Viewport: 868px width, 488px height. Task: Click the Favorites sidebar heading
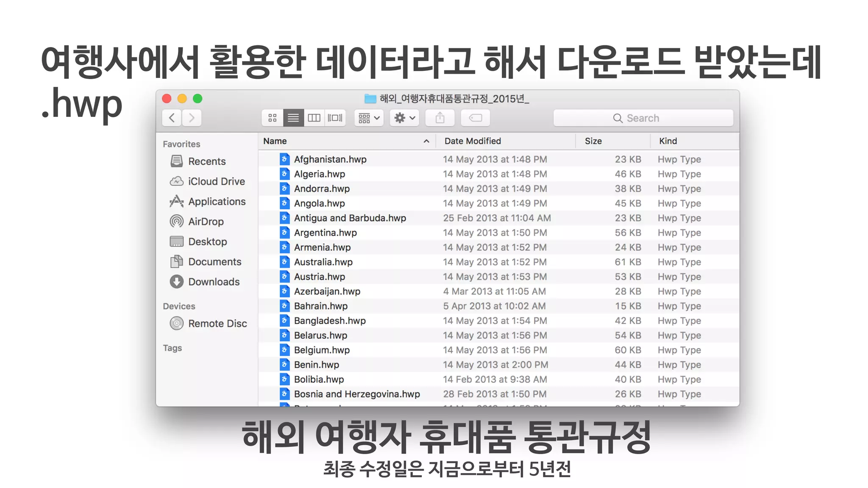(181, 144)
